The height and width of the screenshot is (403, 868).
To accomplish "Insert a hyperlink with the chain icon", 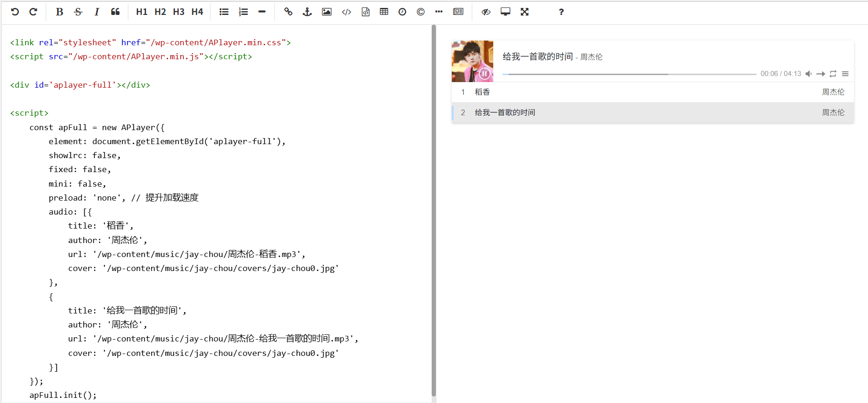I will [288, 12].
